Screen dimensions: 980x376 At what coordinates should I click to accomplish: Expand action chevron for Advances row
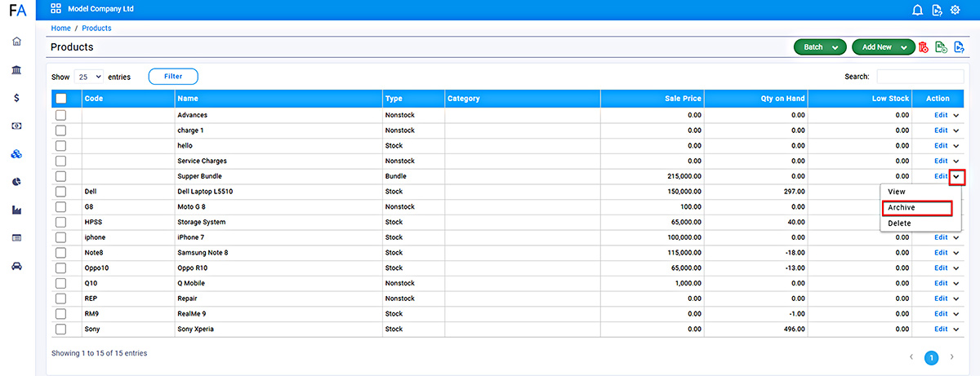click(x=956, y=115)
